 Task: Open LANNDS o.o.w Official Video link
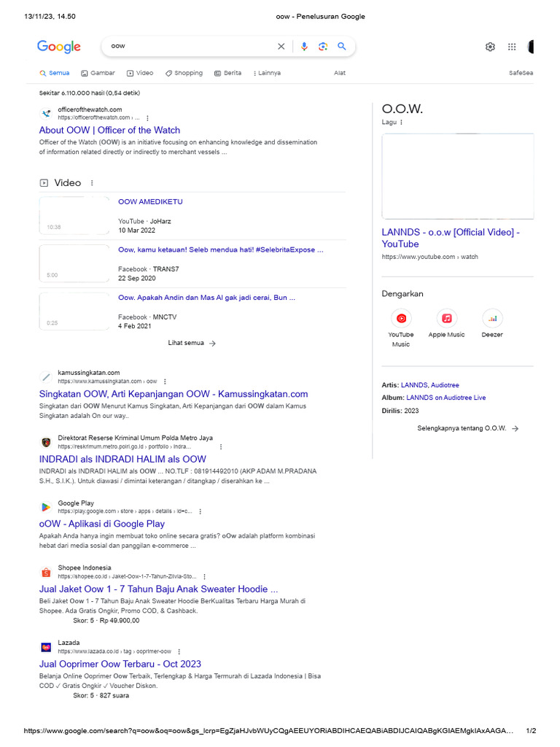(451, 238)
